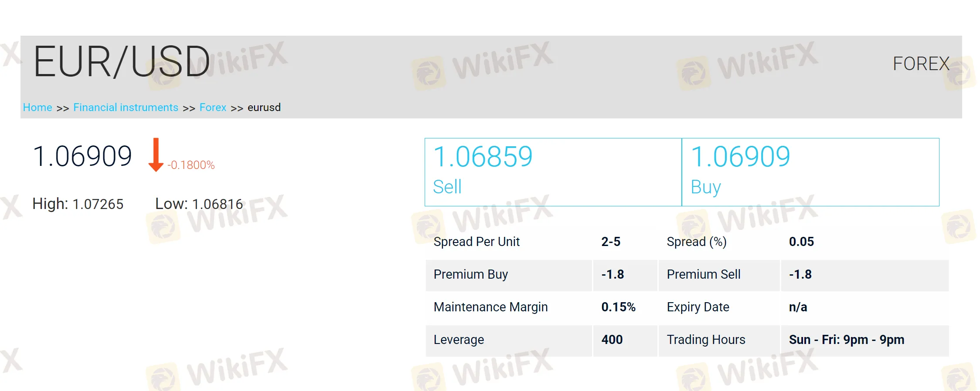Screen dimensions: 980x391
Task: Click the High price 1.07265
Action: click(x=98, y=204)
